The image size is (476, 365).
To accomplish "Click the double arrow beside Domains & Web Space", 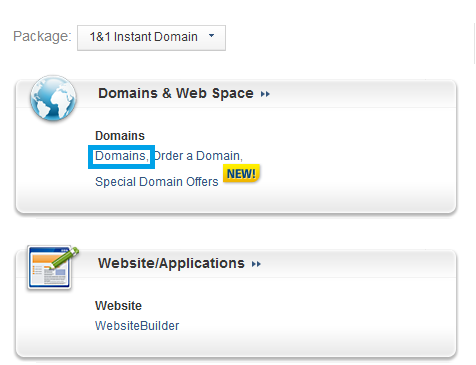I will (x=265, y=94).
